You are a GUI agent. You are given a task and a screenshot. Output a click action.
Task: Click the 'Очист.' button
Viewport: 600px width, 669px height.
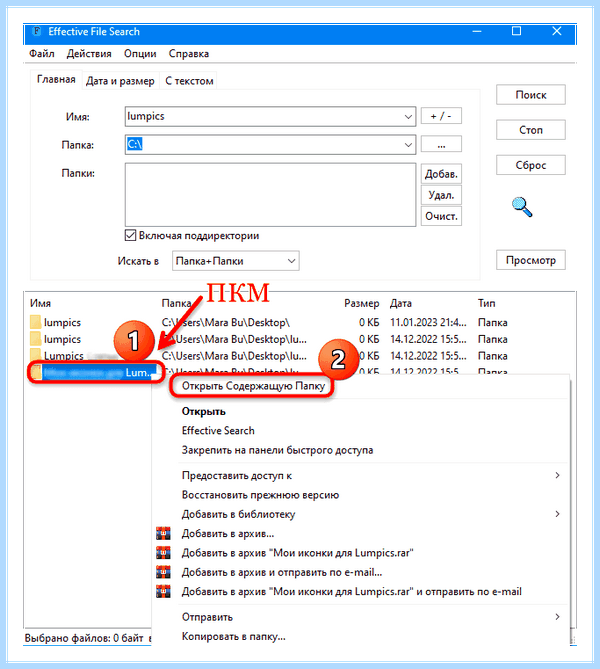(441, 216)
